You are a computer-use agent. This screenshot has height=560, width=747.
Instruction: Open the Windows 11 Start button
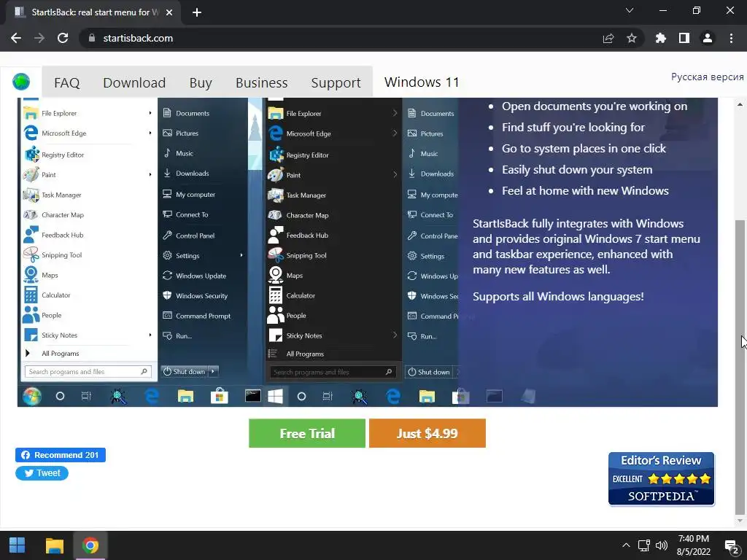[x=18, y=545]
